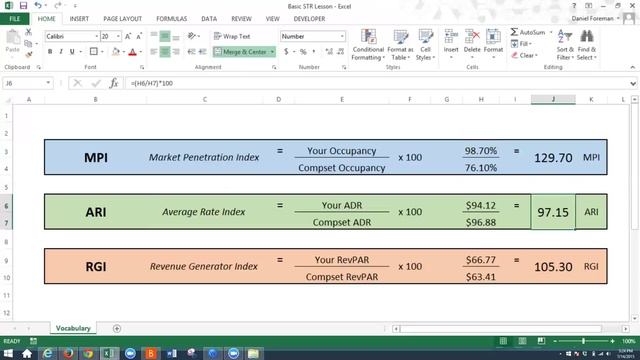Screen dimensions: 640x360
Task: Switch to Page Layout view icon in status bar
Action: [x=522, y=341]
